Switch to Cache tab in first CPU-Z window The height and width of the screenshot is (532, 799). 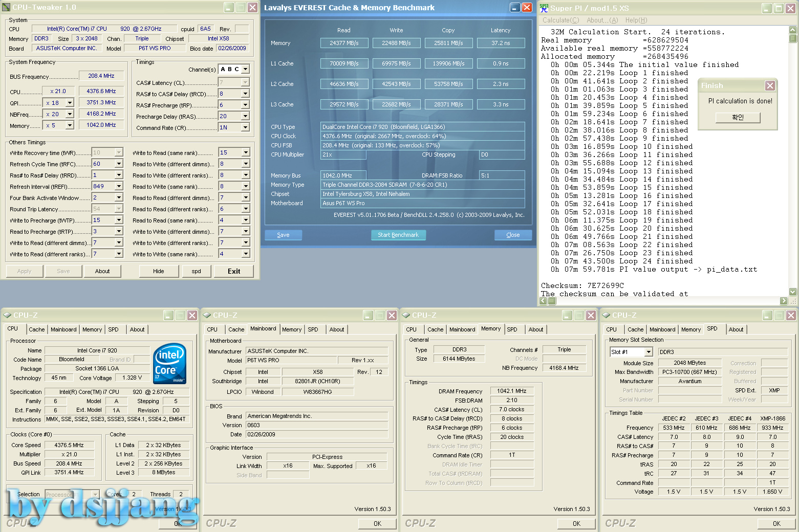37,329
